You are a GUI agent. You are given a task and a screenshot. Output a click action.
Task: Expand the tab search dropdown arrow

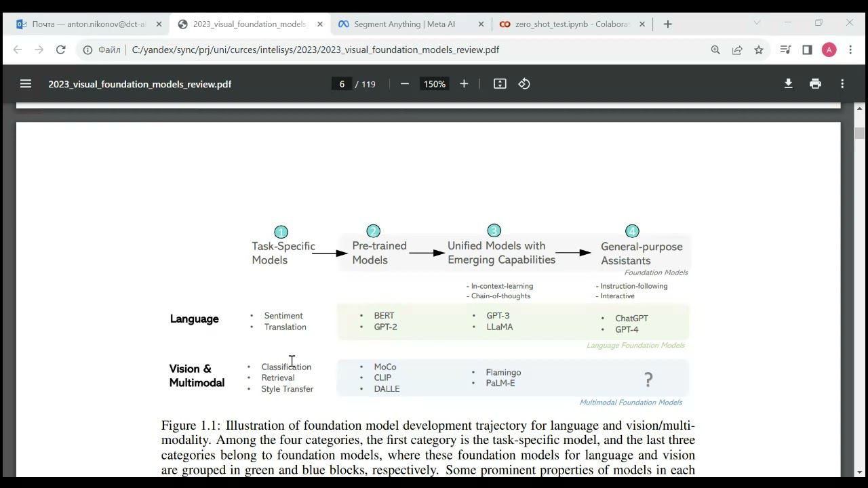757,22
